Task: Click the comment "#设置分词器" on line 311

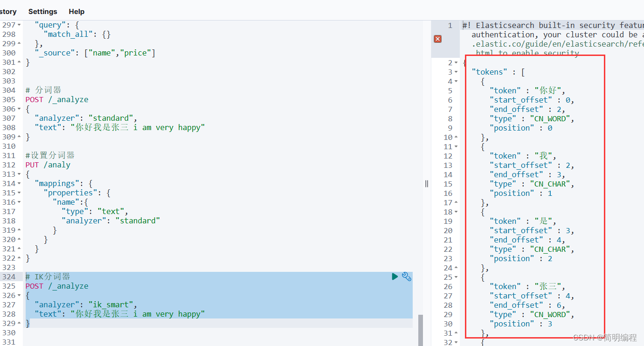Action: 50,155
